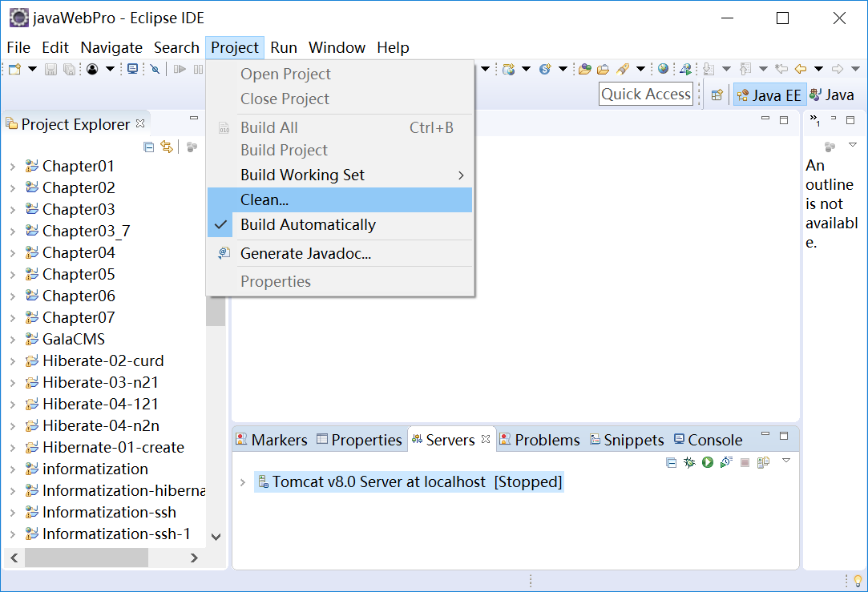The image size is (868, 592).
Task: Open the Web Browser toolbar icon
Action: point(663,69)
